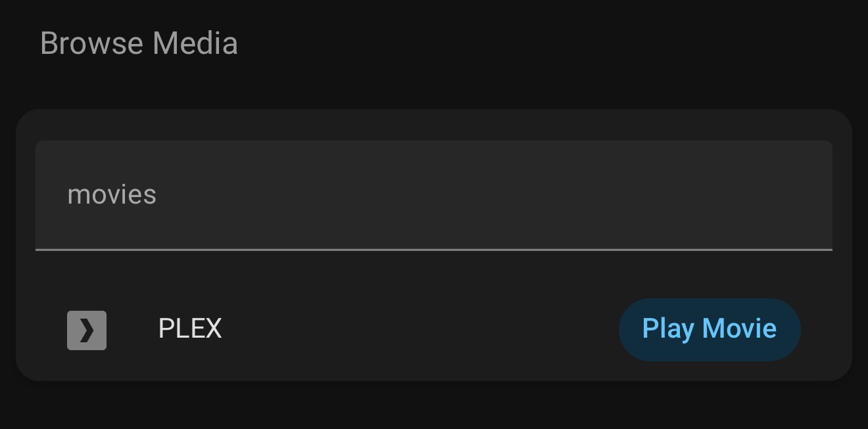Click the Plex chevron logo icon
Screen dimensions: 868x429
(87, 330)
